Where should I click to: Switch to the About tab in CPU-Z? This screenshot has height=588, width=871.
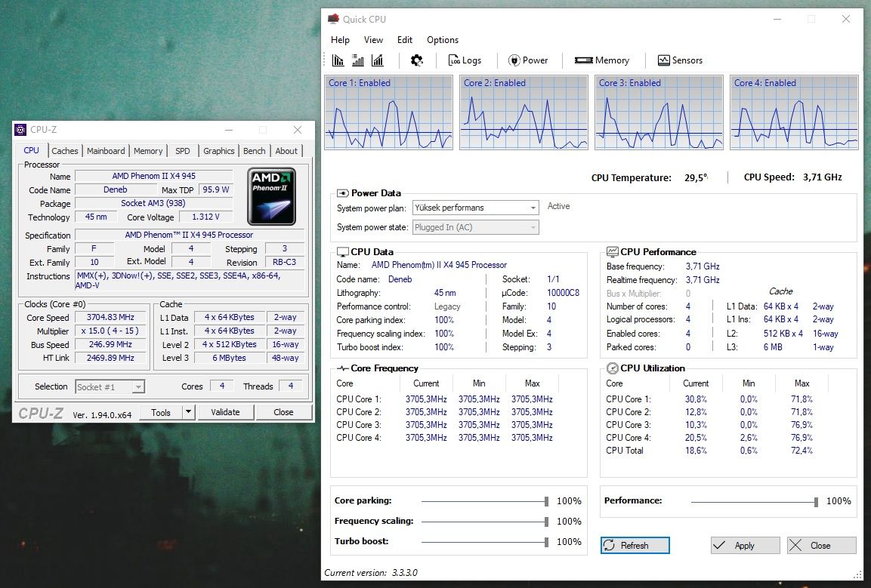pos(286,150)
